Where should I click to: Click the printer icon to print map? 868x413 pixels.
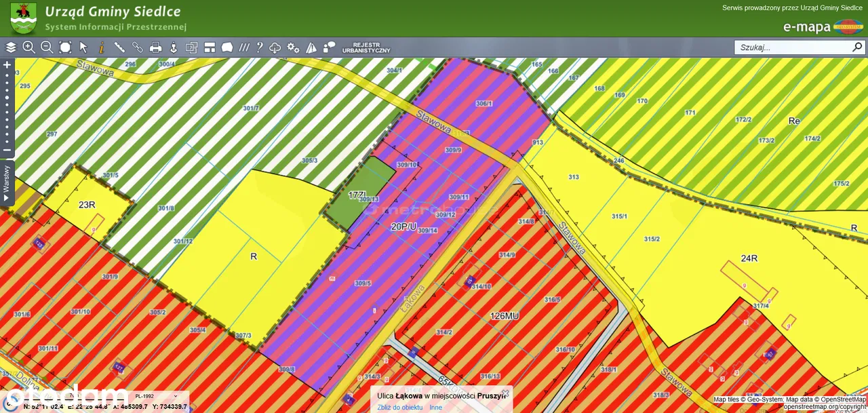[155, 47]
